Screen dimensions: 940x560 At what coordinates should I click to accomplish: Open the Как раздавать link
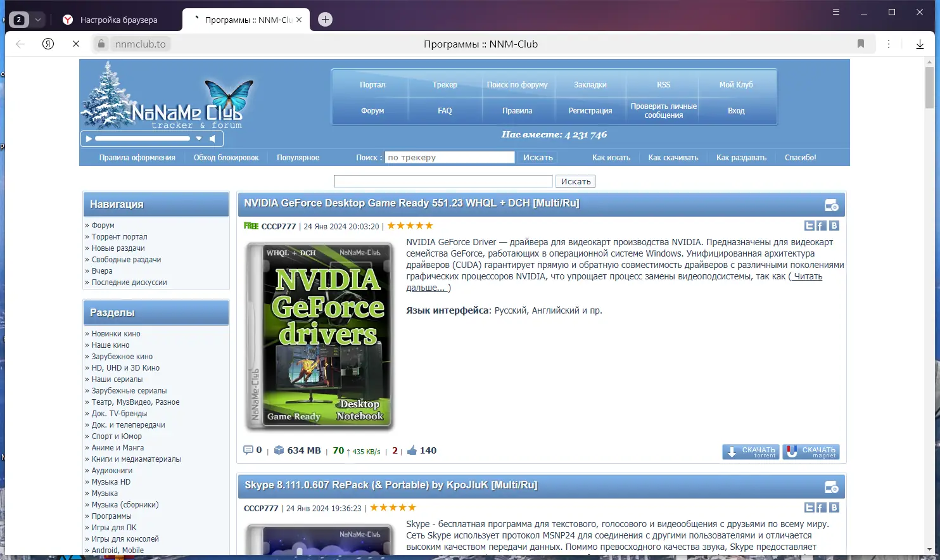coord(741,158)
